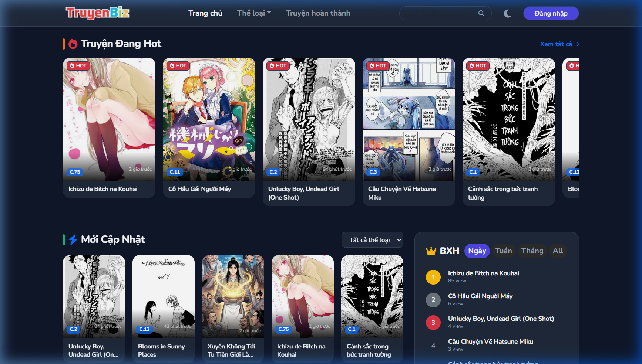Open Truyện hoàn thành page

318,13
